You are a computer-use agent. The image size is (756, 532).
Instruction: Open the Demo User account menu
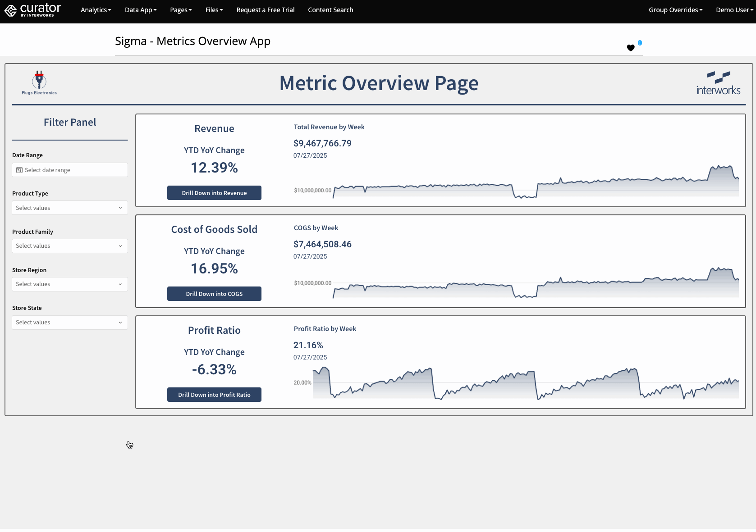point(734,10)
